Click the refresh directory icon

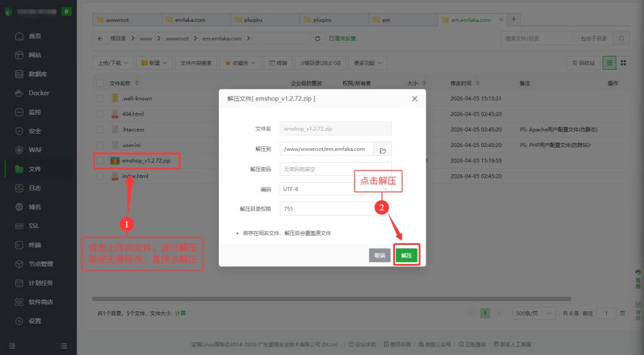click(x=318, y=38)
